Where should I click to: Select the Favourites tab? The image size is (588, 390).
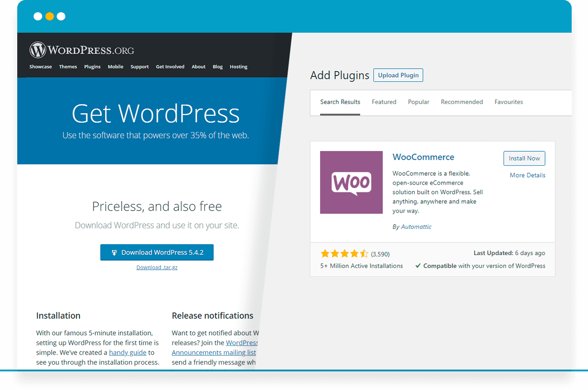[509, 102]
